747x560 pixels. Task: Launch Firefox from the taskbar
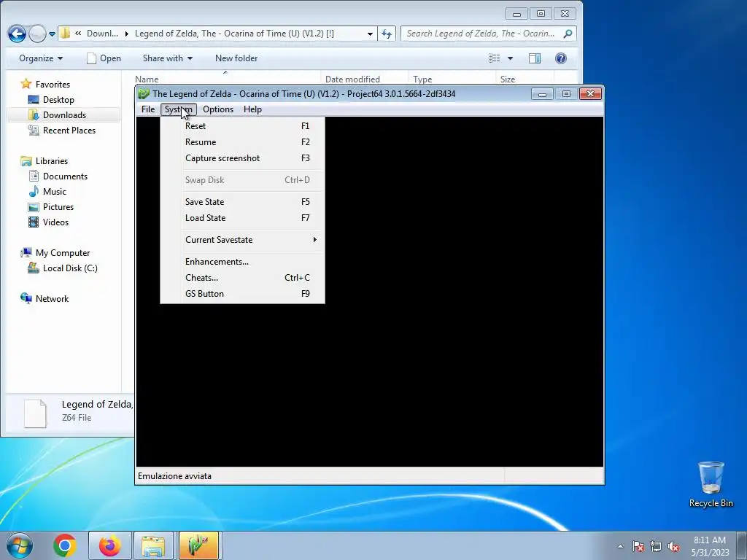(109, 545)
